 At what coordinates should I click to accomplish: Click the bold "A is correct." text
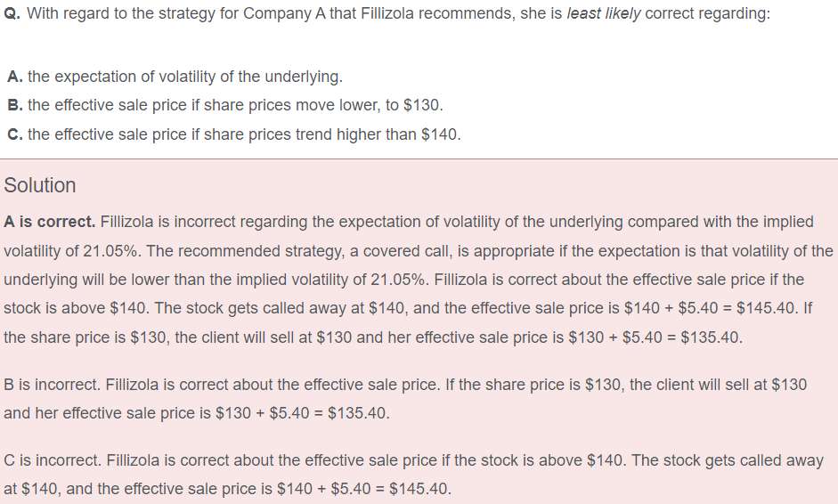click(x=49, y=221)
